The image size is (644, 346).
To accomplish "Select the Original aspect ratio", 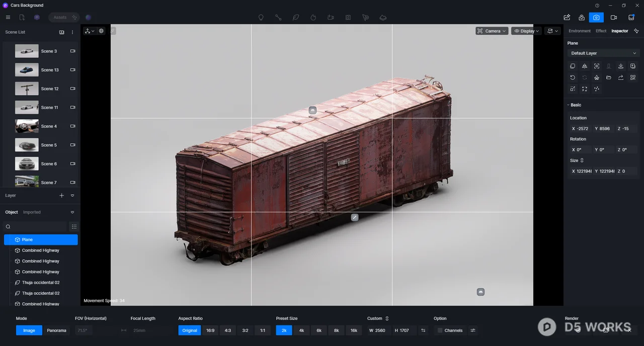I will (x=190, y=330).
